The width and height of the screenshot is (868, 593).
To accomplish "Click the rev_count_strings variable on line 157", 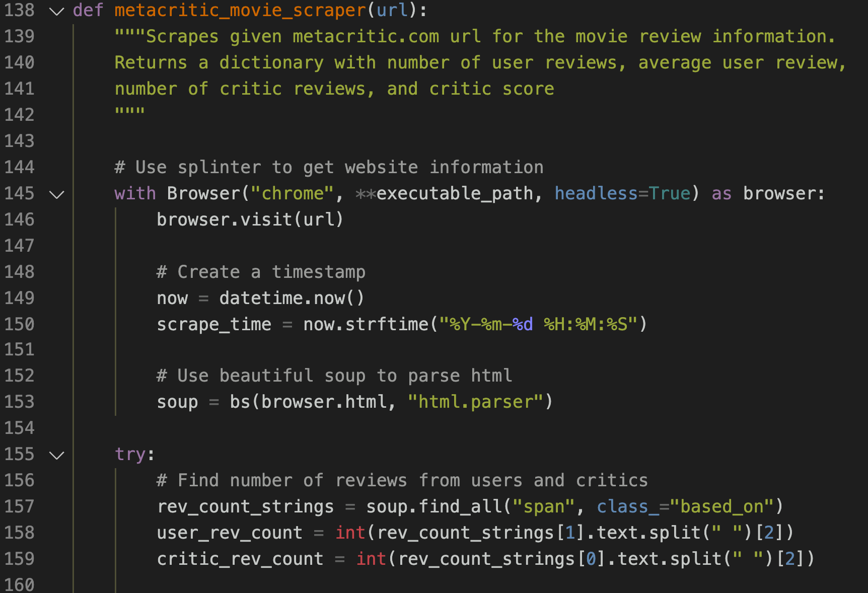I will click(x=245, y=507).
